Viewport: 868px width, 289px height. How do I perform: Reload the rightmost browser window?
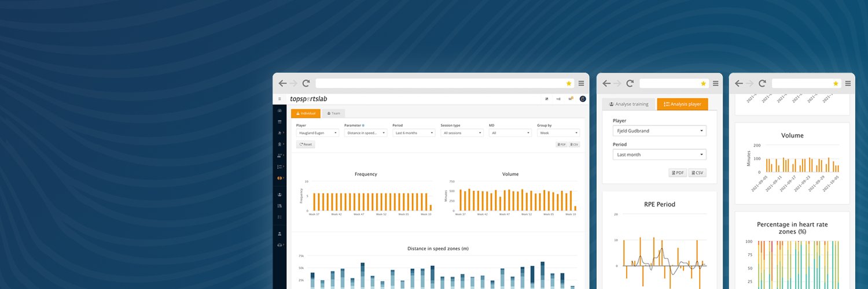pos(763,83)
